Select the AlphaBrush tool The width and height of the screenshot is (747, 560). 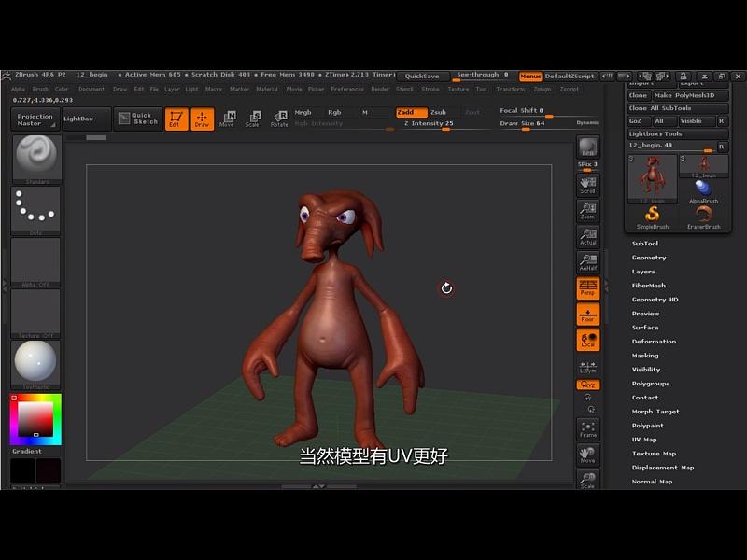[x=704, y=192]
